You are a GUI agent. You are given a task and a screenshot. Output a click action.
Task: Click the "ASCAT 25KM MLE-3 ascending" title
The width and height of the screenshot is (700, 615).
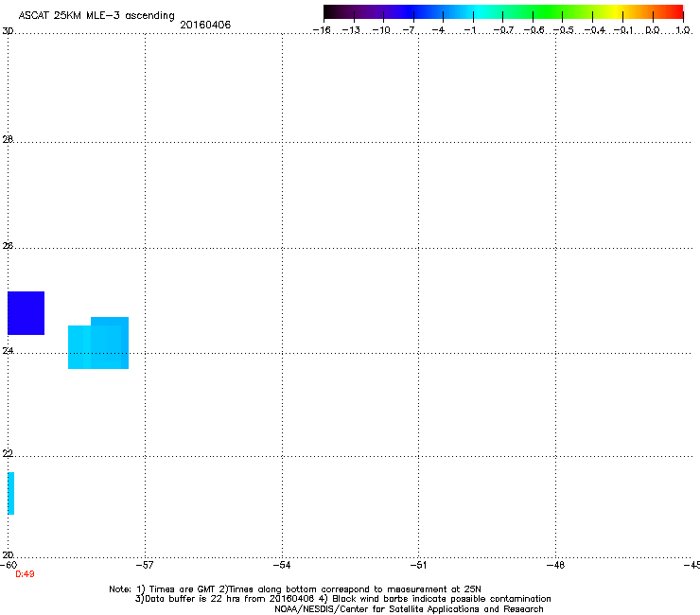click(96, 16)
